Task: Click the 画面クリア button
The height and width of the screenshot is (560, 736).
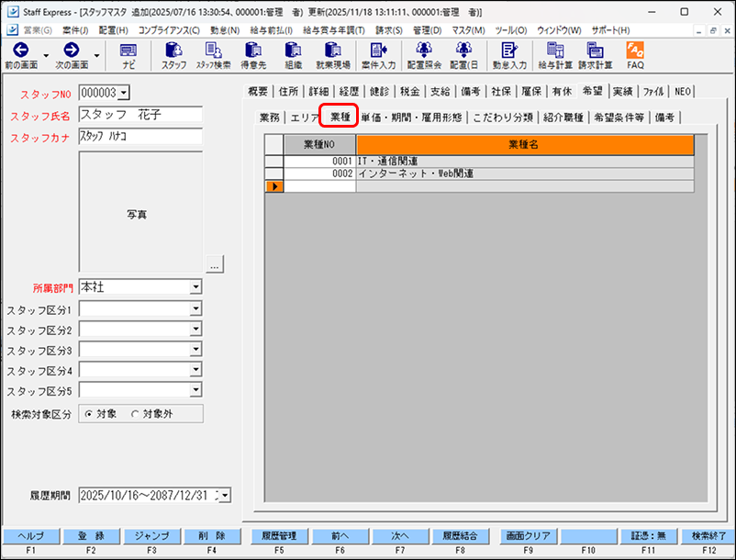Action: 528,535
